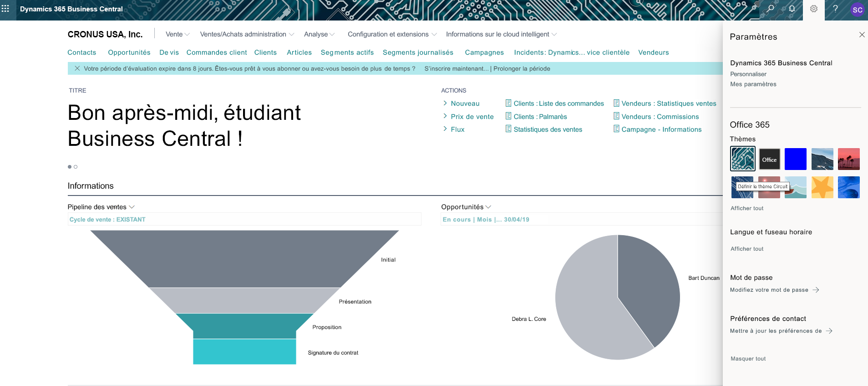Go to Articles list
The width and height of the screenshot is (868, 386).
(299, 52)
